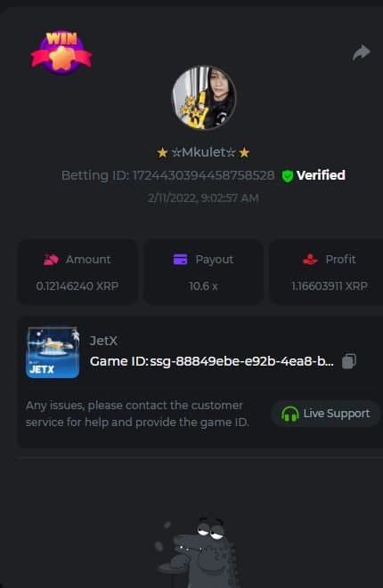The width and height of the screenshot is (383, 588).
Task: Open the JetX game thumbnail
Action: coord(53,352)
